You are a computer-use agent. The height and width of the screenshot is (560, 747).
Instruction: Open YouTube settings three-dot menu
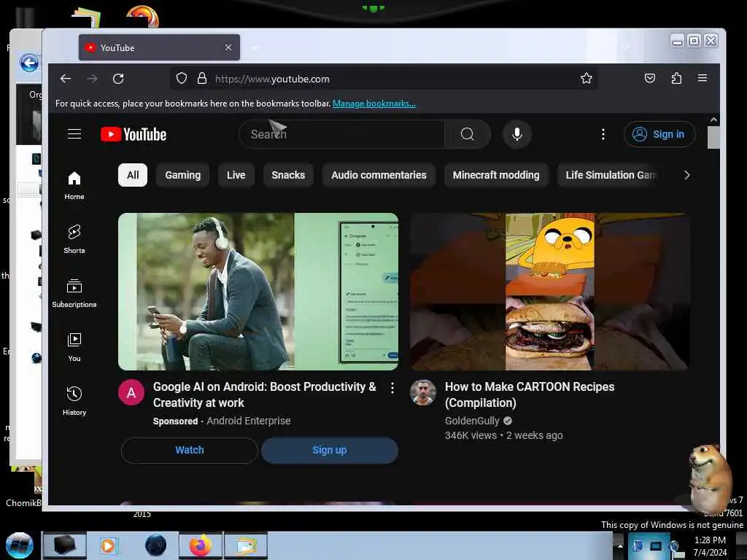603,134
